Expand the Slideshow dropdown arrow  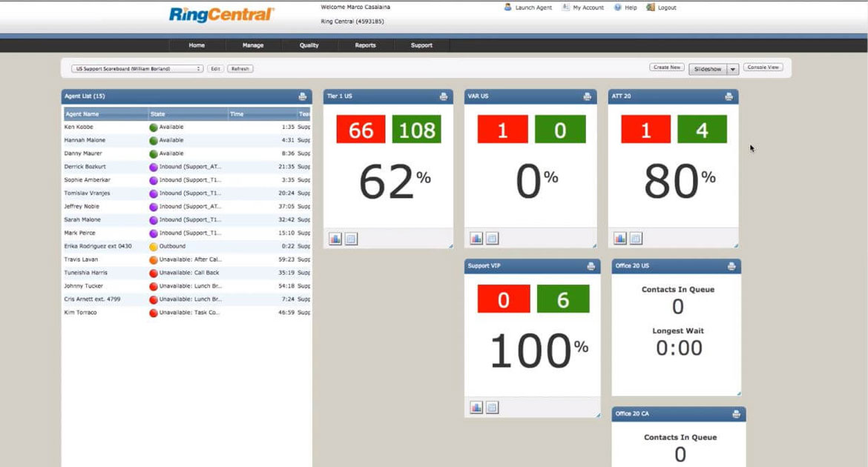tap(732, 69)
